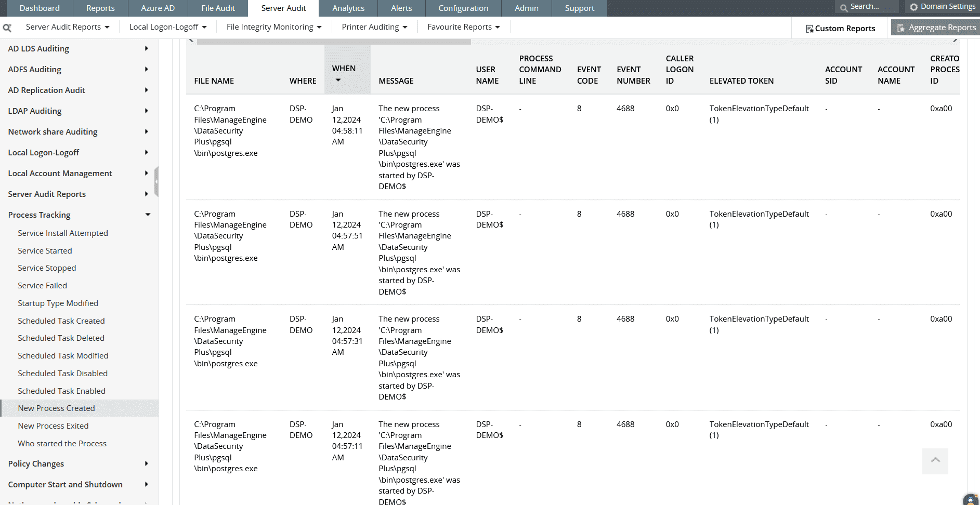The height and width of the screenshot is (505, 980).
Task: Open the Domain Settings gear icon
Action: point(913,7)
